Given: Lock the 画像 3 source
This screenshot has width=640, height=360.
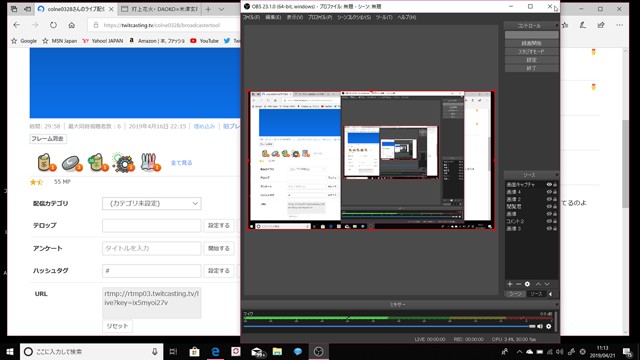Looking at the screenshot, I should 555,229.
